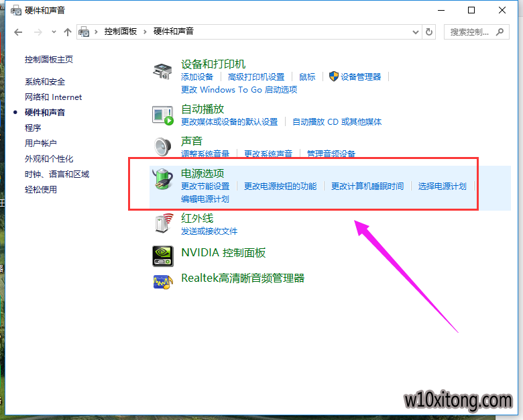This screenshot has height=420, width=523.
Task: Open the 设备和打印机 heading
Action: [213, 64]
